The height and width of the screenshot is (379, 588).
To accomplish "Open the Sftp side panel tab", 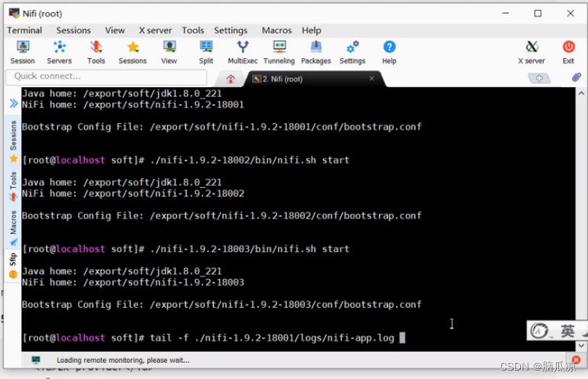I will click(14, 265).
